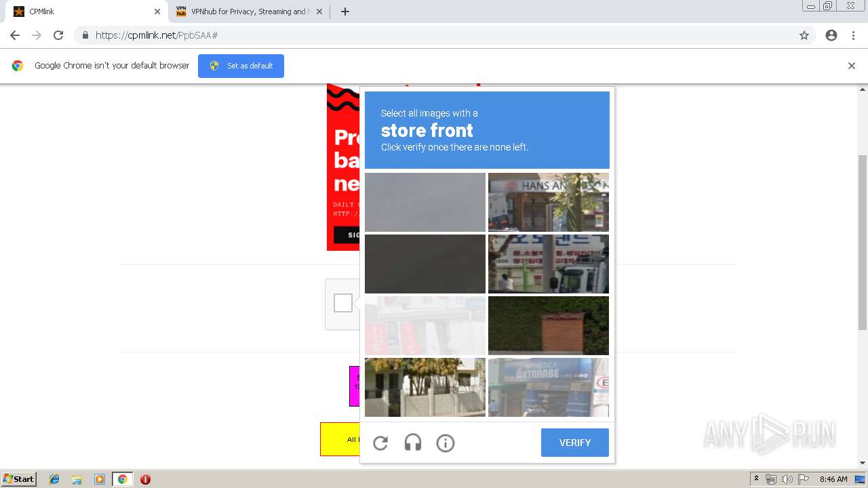Select the brick pillar hedge tile
Viewport: 868px width, 488px height.
point(549,325)
